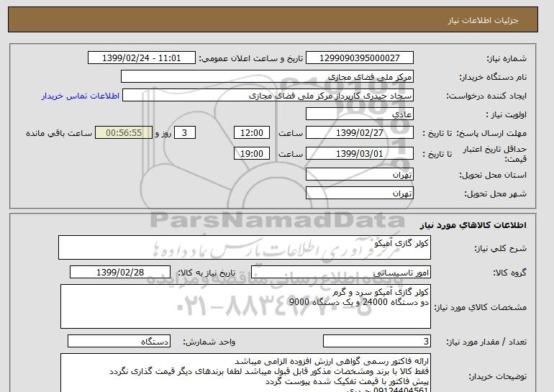The height and width of the screenshot is (392, 554).
Task: Click the label تعداد / مقدار مورد نیاز
Action: pyautogui.click(x=486, y=342)
